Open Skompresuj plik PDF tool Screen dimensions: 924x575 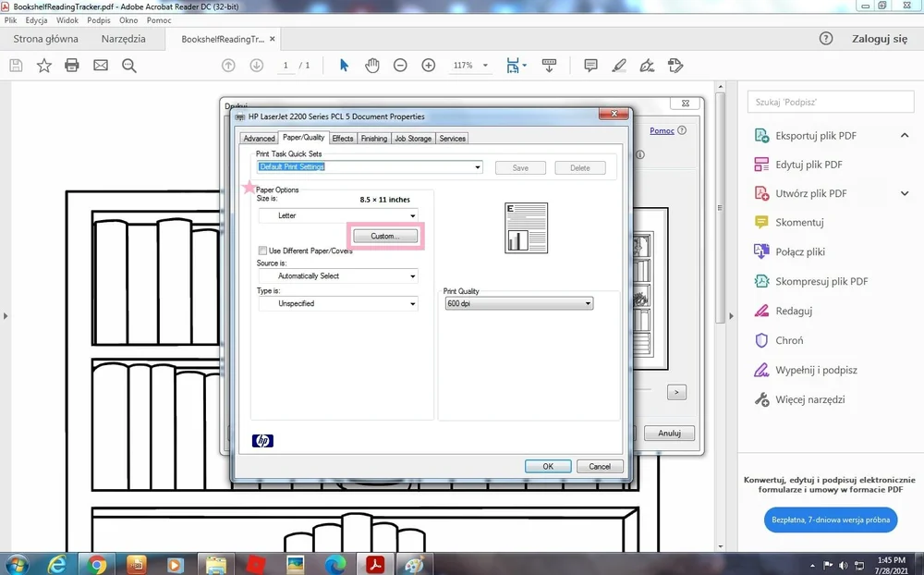[x=821, y=281]
